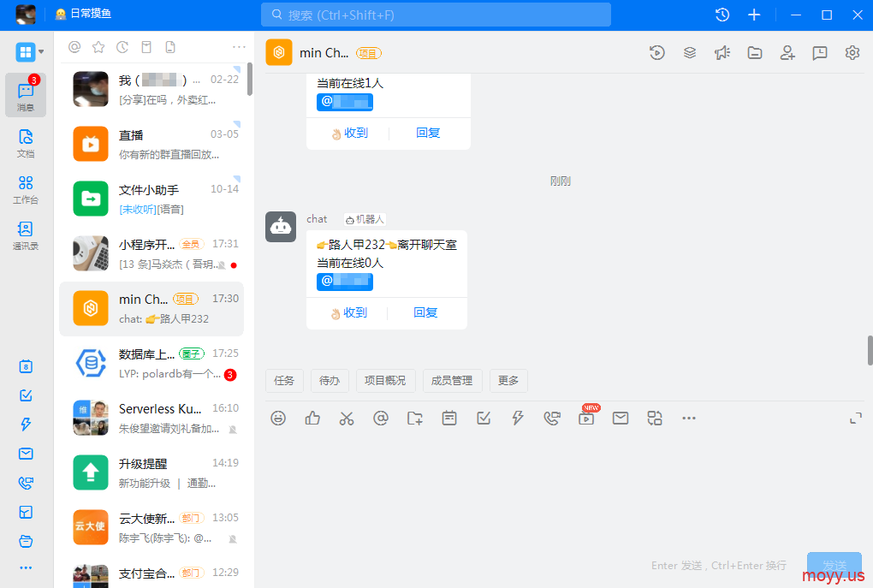Send a file via folder-plus toolbar icon
873x588 pixels.
pyautogui.click(x=415, y=418)
